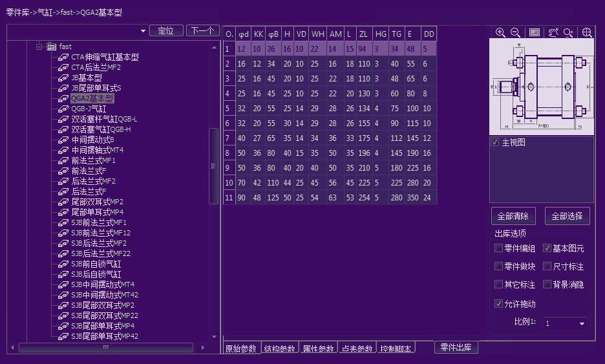Click the tree vertical scrollbar thumb
This screenshot has width=605, height=364.
click(213, 166)
